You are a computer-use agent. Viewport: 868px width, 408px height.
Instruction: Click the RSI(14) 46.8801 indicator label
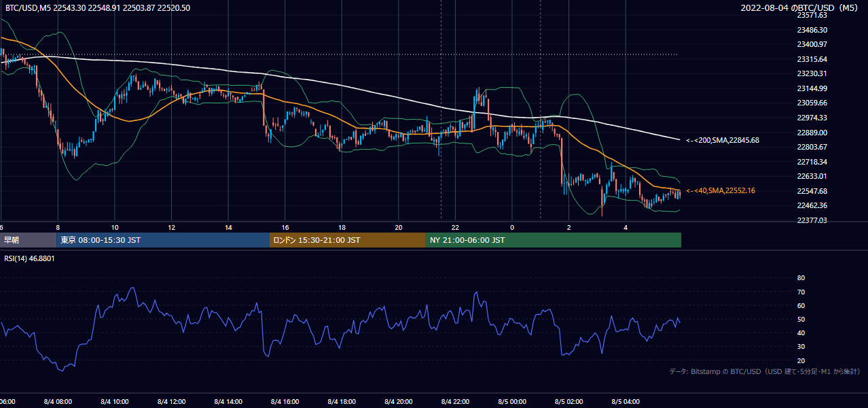click(x=29, y=258)
